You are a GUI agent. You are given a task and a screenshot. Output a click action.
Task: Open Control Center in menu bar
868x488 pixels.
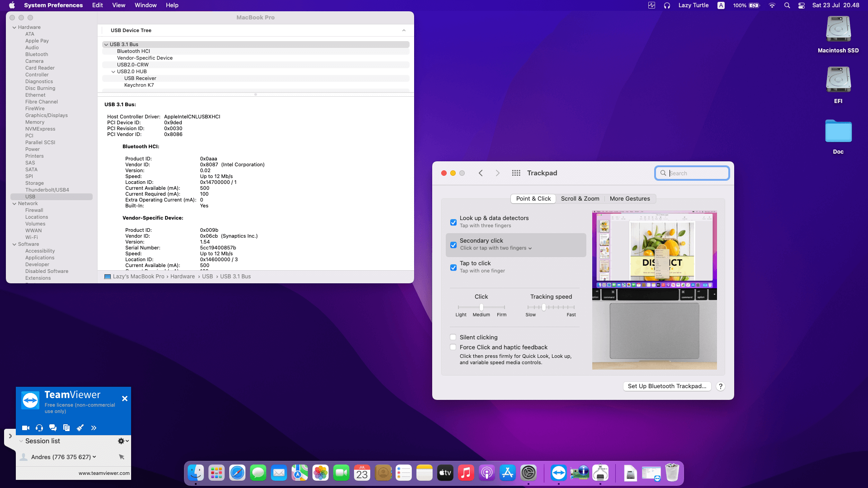pos(802,5)
